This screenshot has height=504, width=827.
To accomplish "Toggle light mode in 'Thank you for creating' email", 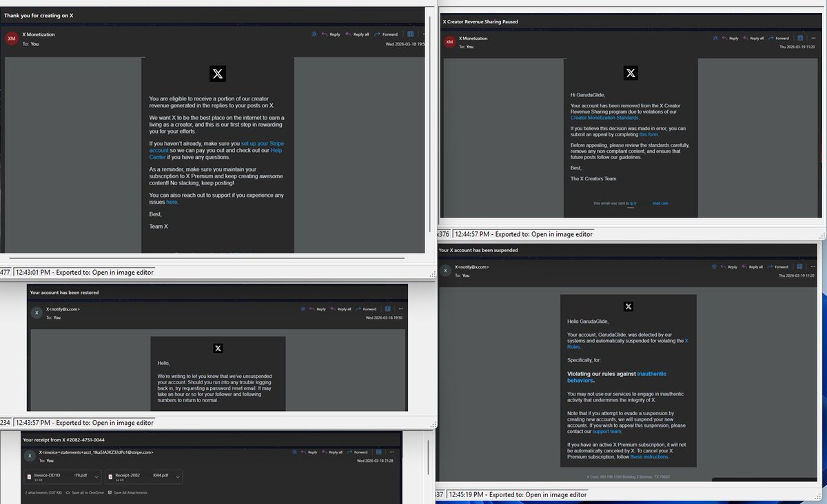I will [314, 34].
